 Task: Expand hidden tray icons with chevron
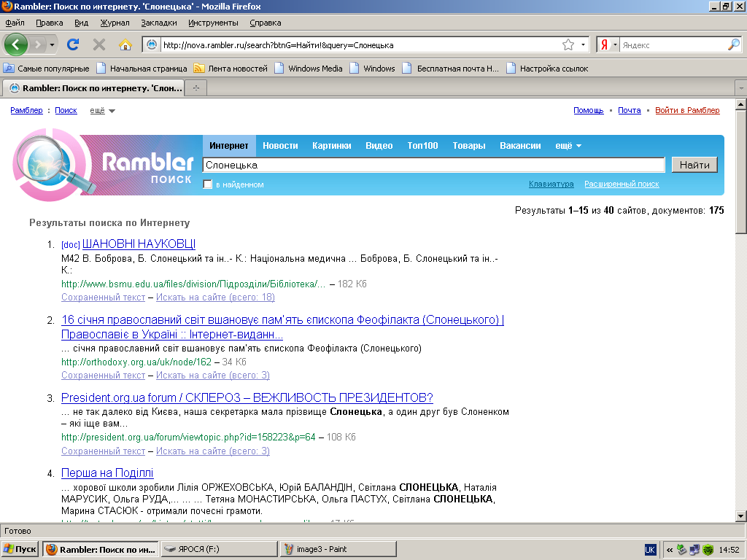670,550
